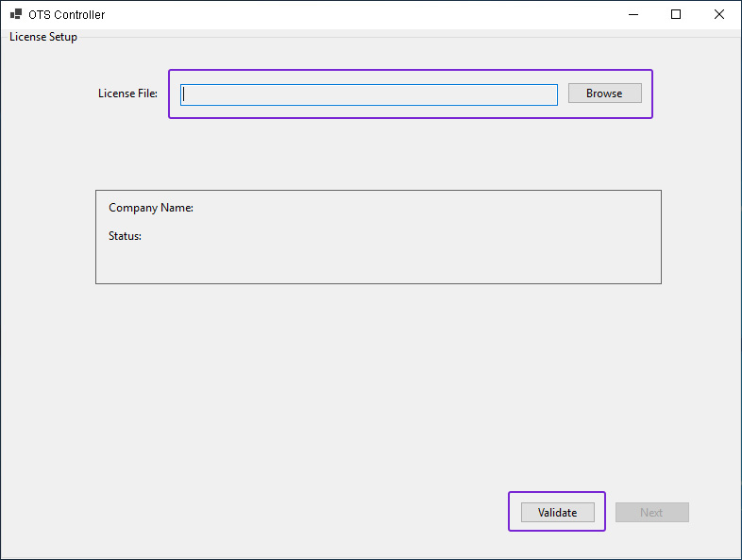The width and height of the screenshot is (742, 560).
Task: Close the OTS Controller window
Action: [719, 14]
